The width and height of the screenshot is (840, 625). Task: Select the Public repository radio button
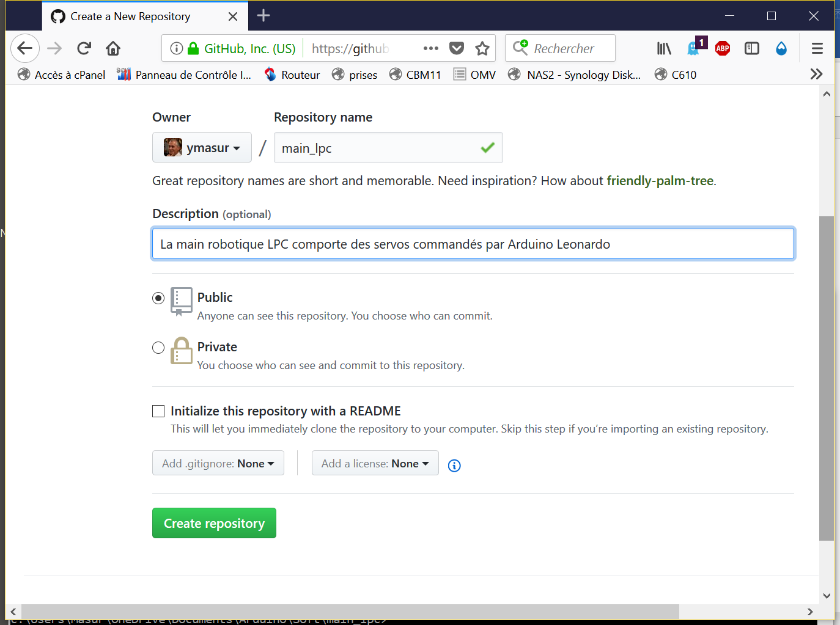click(x=158, y=298)
